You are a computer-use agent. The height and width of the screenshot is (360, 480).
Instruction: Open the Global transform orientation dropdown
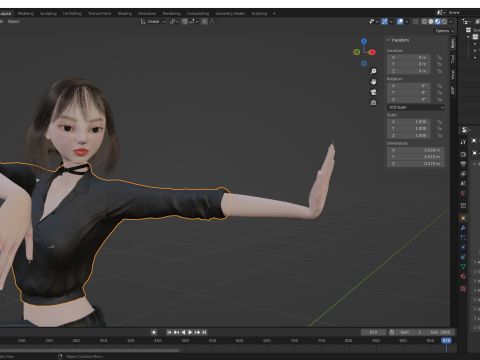(x=153, y=22)
